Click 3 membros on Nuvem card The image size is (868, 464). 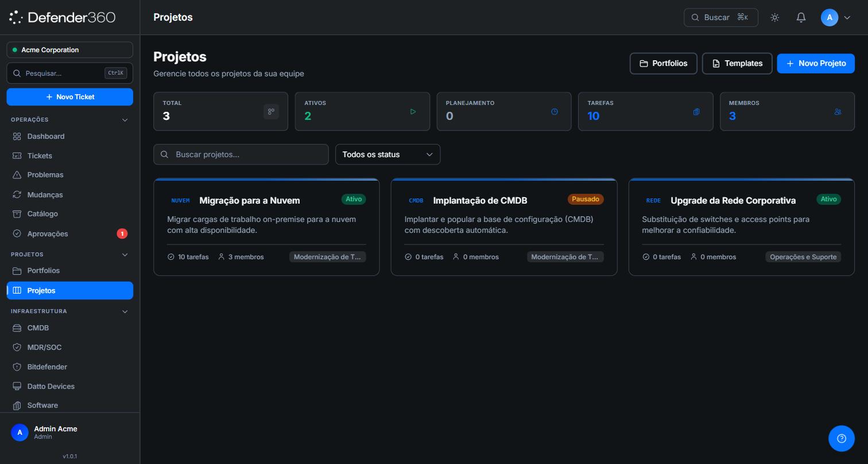click(x=241, y=257)
